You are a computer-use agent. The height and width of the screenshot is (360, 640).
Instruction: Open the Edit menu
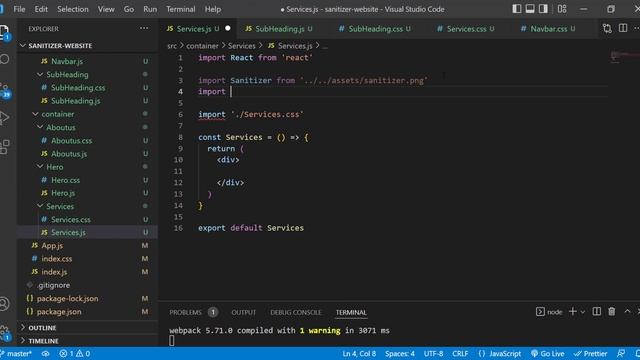41,9
